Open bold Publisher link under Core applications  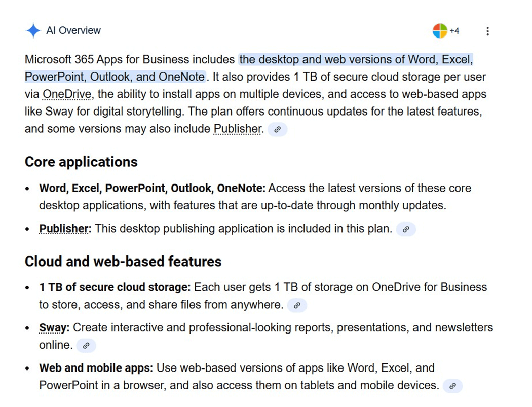click(64, 229)
